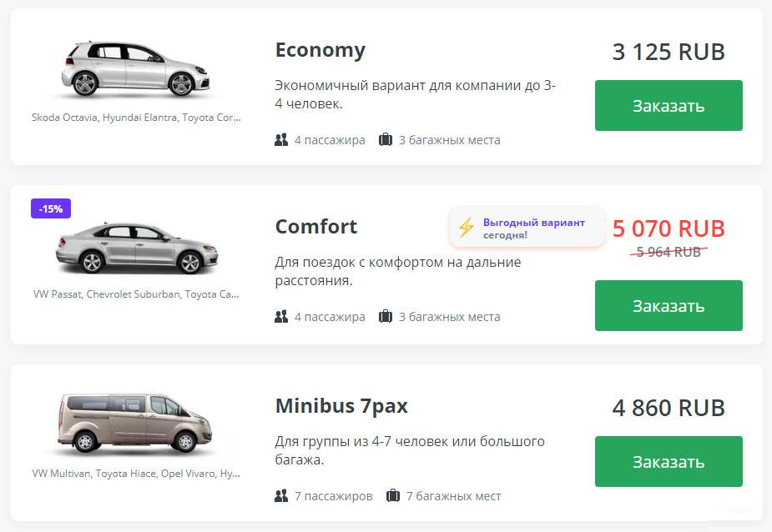Open the Economy title heading
772x532 pixels.
click(320, 50)
